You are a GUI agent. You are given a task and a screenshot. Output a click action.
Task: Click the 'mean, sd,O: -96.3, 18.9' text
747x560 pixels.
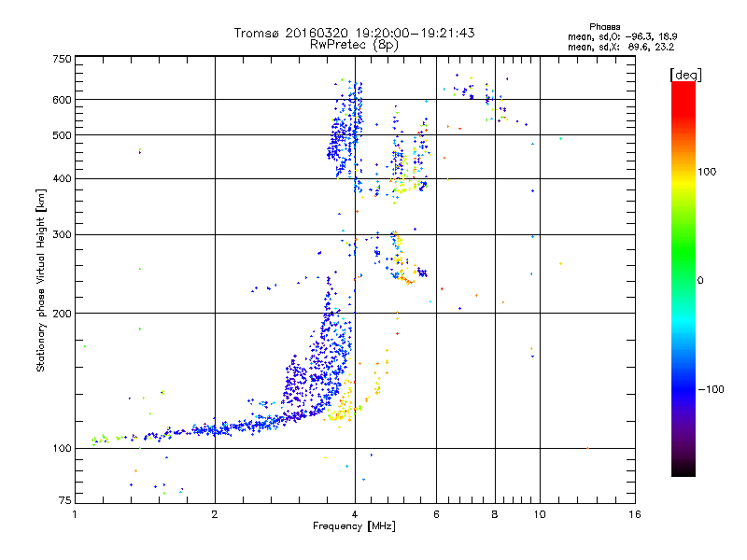tap(622, 36)
